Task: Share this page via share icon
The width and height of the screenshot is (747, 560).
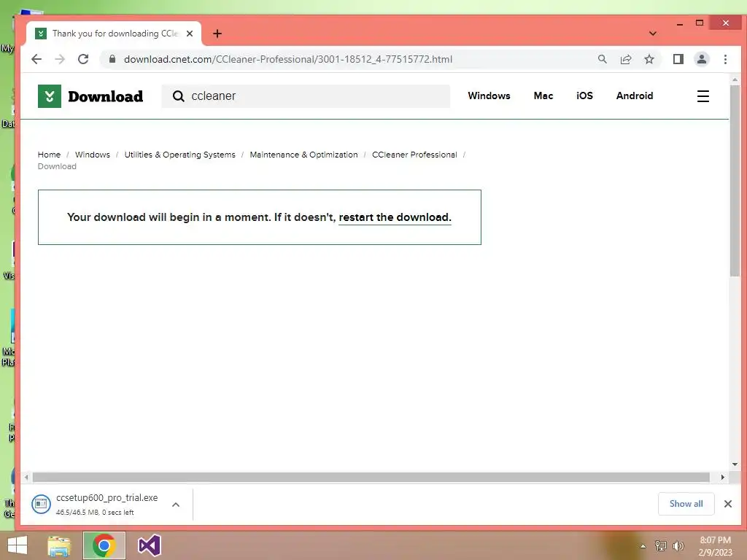Action: 625,59
